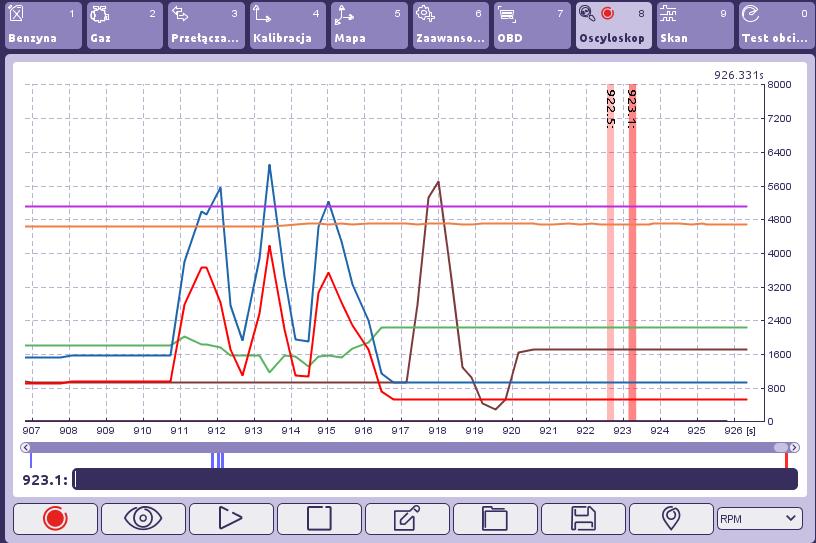Select the 923.1 marker on the chart
Screen dimensions: 816x543
[632, 252]
